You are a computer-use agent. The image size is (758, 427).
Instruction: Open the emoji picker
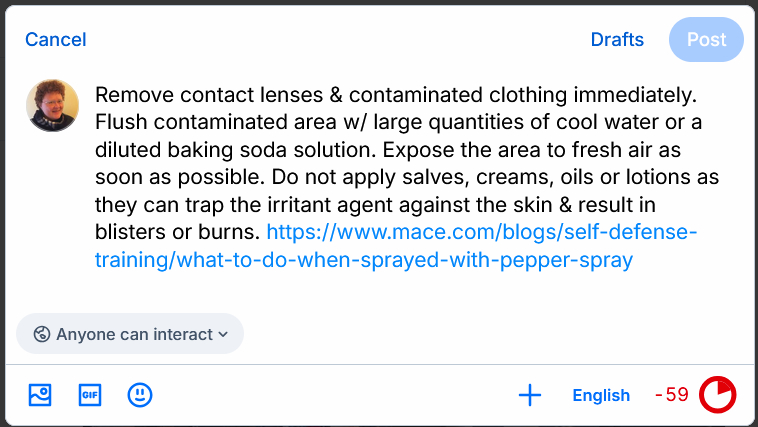(x=140, y=395)
